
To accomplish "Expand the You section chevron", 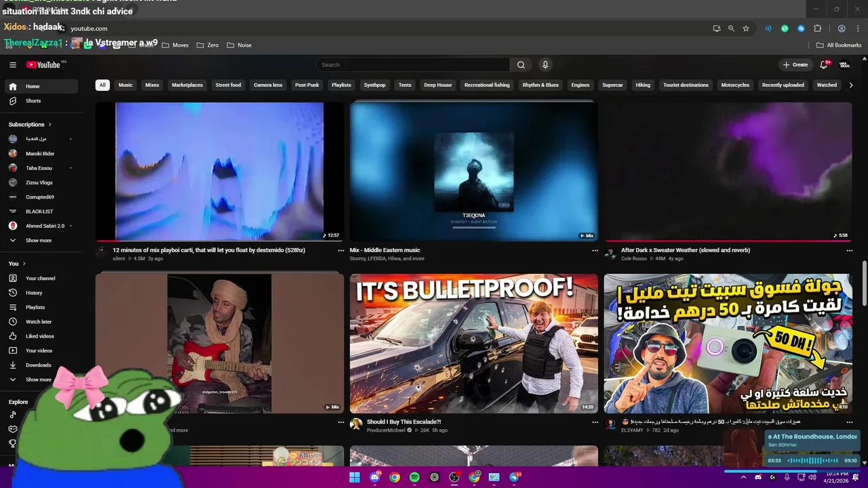I will point(24,264).
